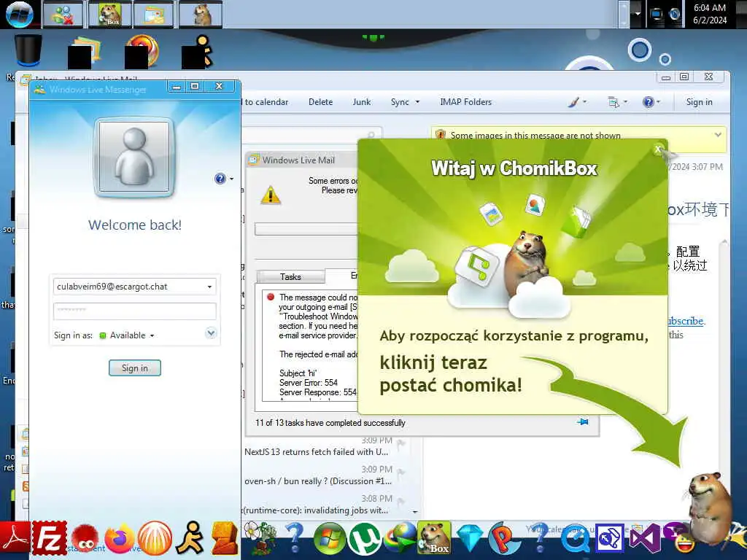
Task: Launch the orange striped globe app
Action: coord(155,539)
